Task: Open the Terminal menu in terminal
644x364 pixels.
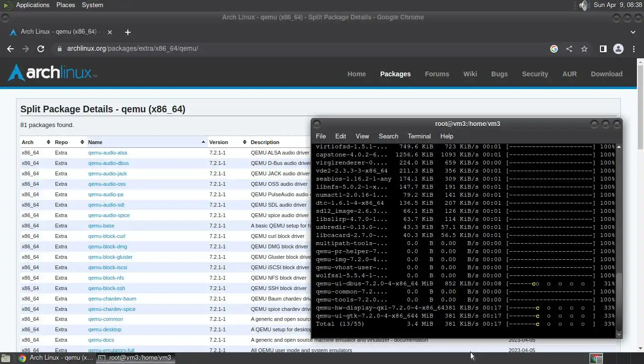Action: click(x=419, y=136)
